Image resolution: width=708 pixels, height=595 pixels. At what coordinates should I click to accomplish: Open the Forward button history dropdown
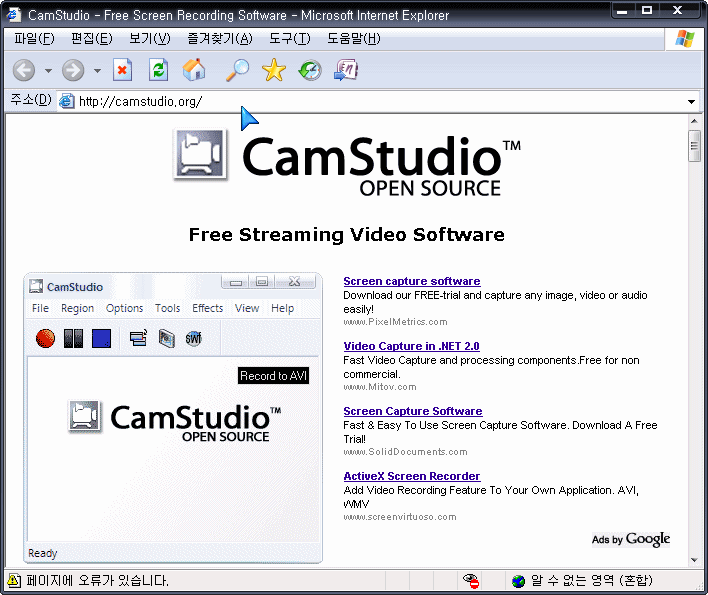(97, 70)
